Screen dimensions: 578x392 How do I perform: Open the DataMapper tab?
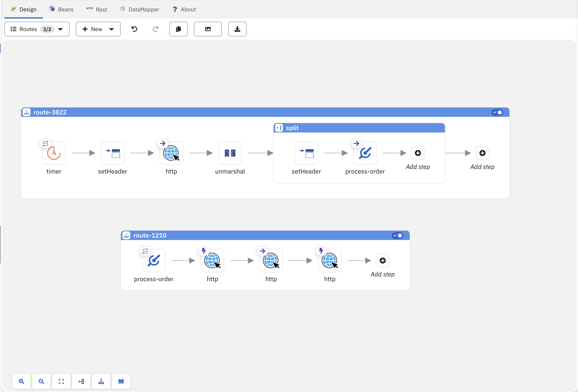(140, 9)
